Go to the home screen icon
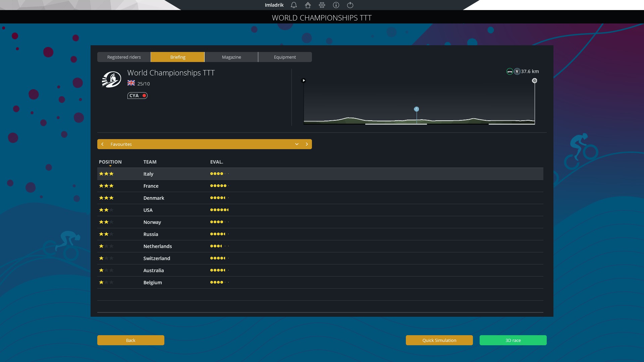Screen dimensions: 644x362 tap(308, 5)
